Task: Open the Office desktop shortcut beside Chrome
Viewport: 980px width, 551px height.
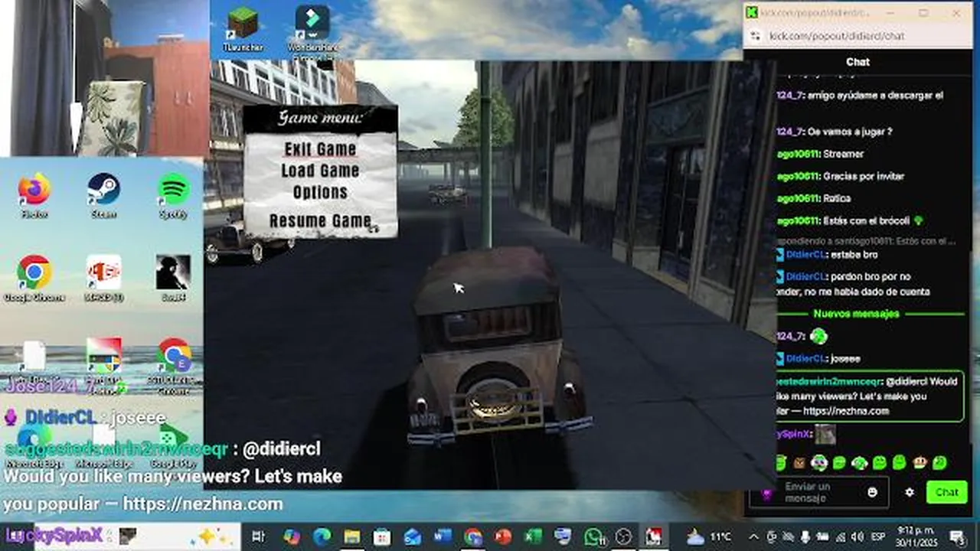Action: tap(103, 279)
